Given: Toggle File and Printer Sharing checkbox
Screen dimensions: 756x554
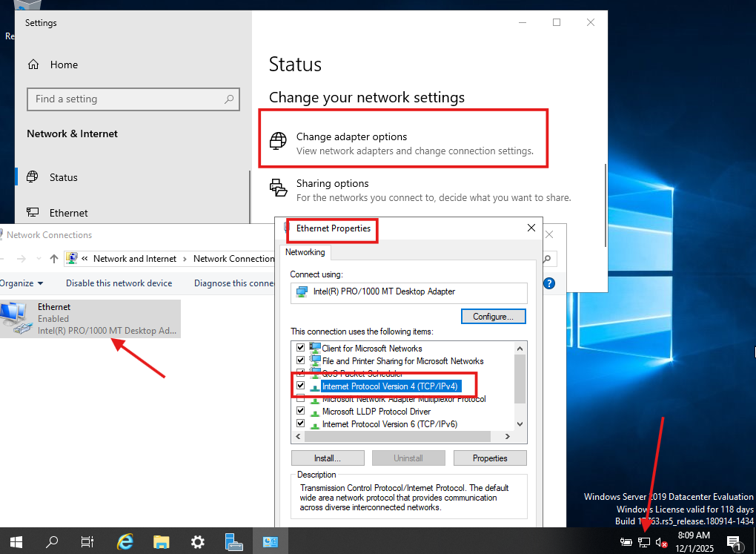Looking at the screenshot, I should click(300, 360).
